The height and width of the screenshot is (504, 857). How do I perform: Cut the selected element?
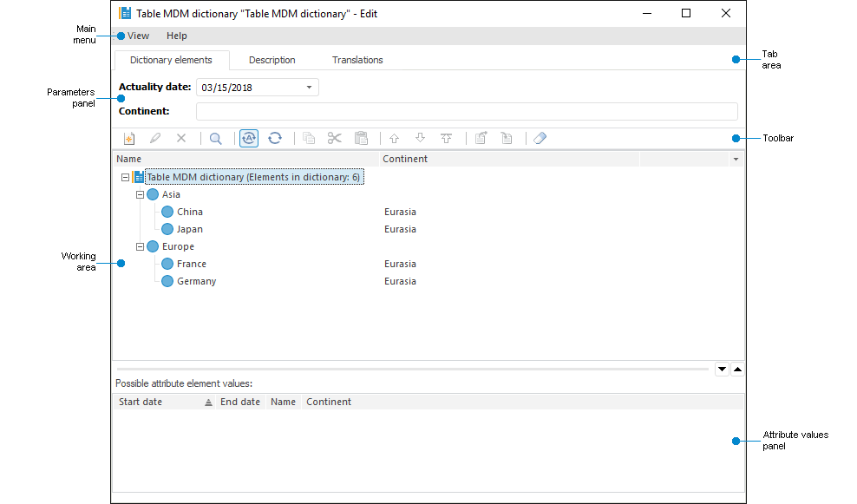335,138
